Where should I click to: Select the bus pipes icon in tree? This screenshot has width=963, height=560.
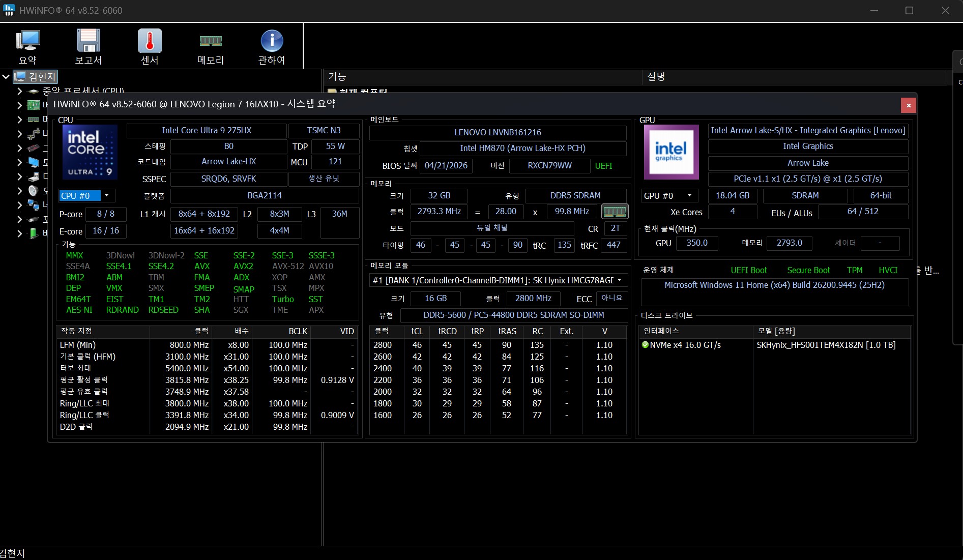[34, 134]
